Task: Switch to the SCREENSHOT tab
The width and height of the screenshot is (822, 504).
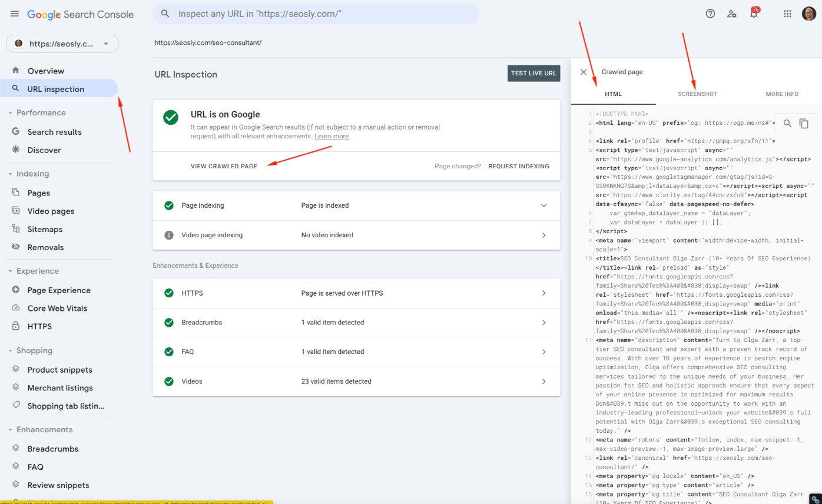Action: pyautogui.click(x=697, y=94)
